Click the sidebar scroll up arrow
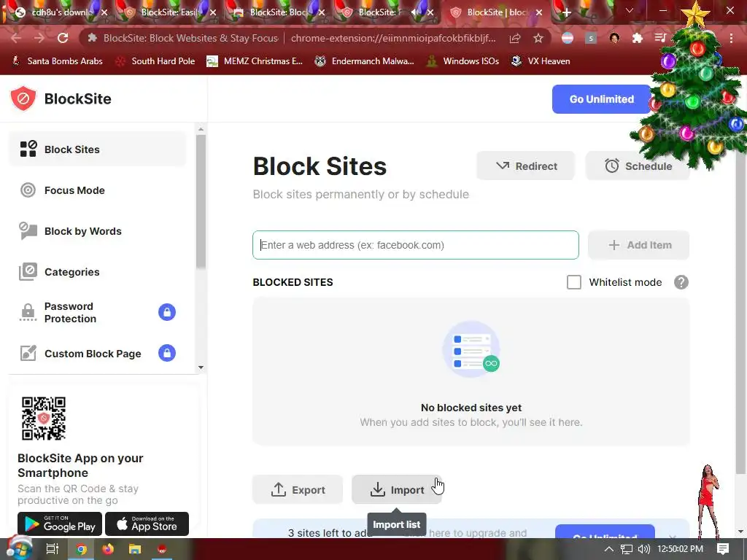747x560 pixels. [201, 129]
